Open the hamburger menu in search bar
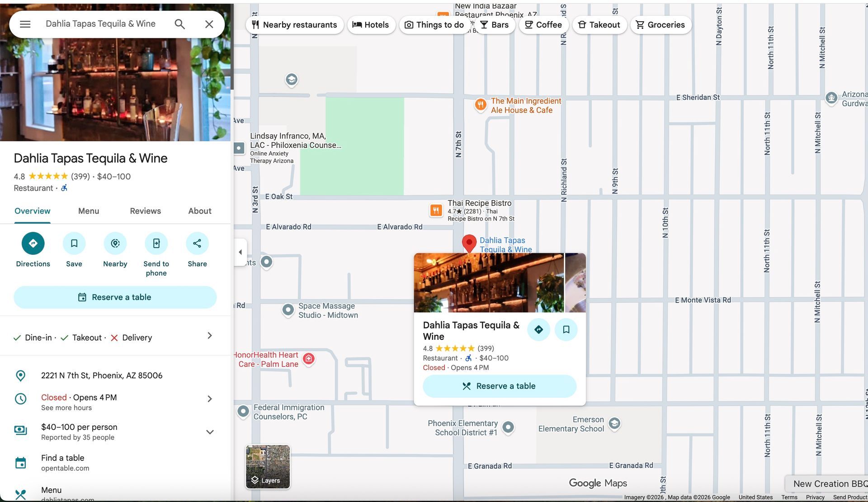 tap(25, 24)
